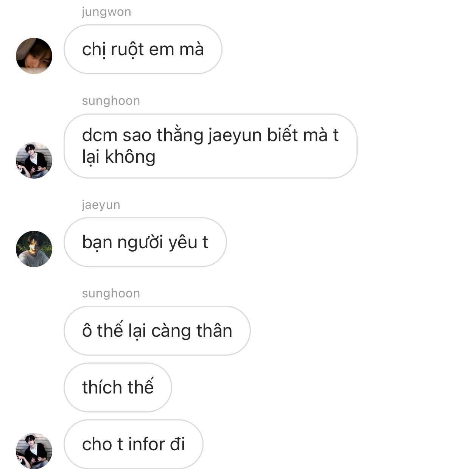View jaeyun's round profile avatar
Screen dimensions: 470x476
tap(34, 249)
